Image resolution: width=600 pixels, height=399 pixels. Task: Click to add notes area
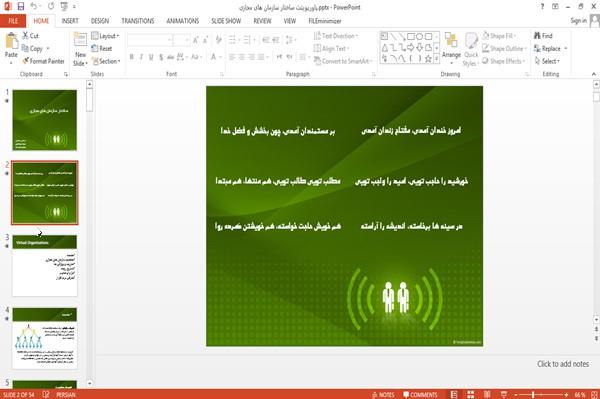(563, 364)
